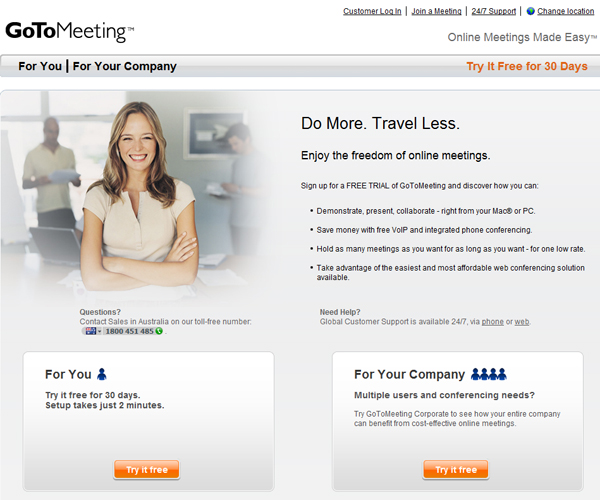
Task: Click Try it free under For Your Company
Action: pyautogui.click(x=456, y=469)
